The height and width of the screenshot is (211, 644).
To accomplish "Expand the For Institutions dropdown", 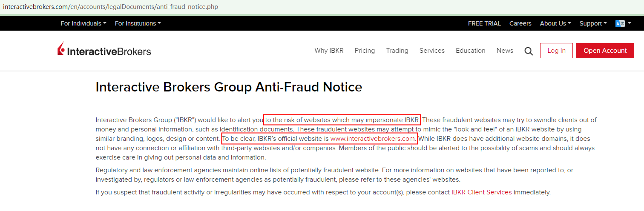I will click(138, 23).
